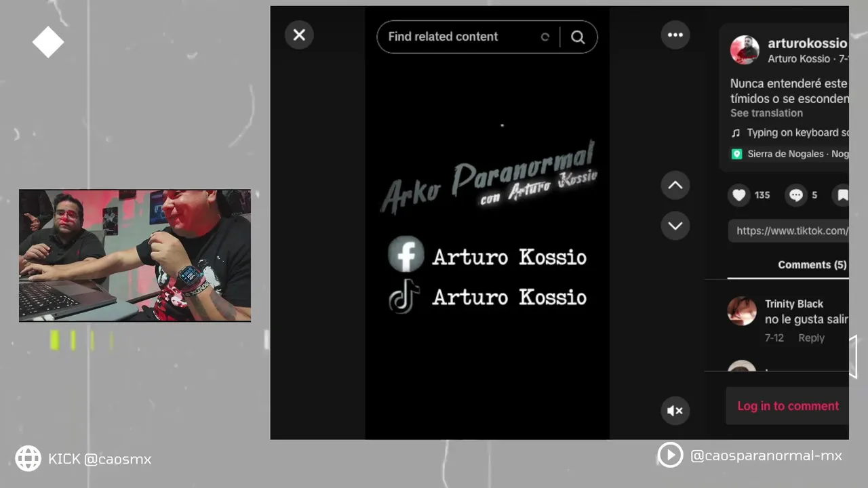Click the 135 likes count
868x488 pixels.
click(762, 195)
